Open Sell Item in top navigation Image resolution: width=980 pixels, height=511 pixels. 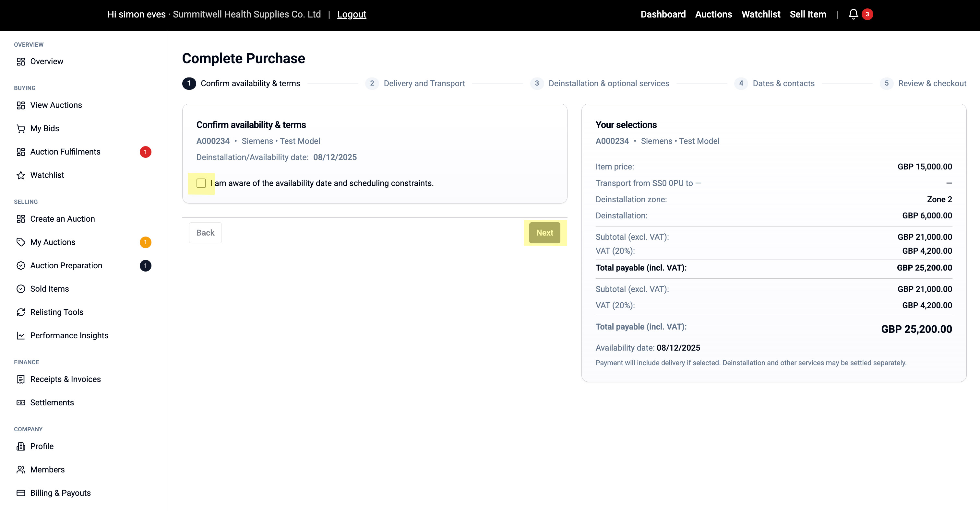pyautogui.click(x=808, y=15)
